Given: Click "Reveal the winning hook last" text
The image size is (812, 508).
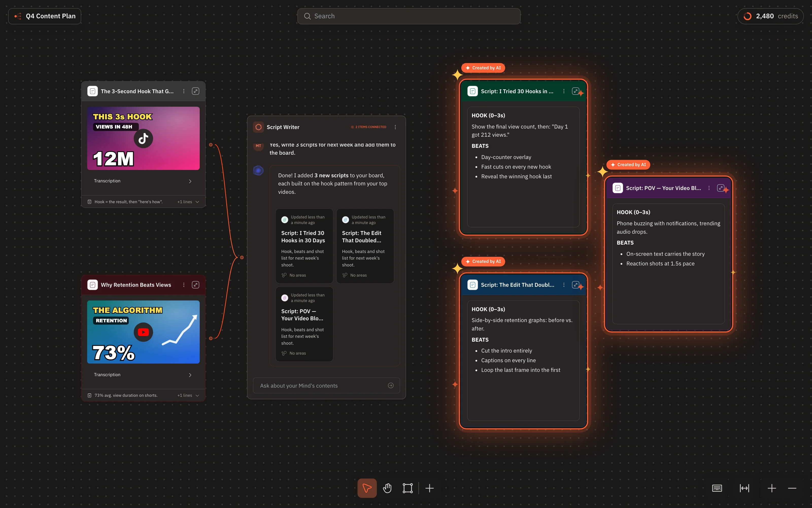Looking at the screenshot, I should coord(516,176).
